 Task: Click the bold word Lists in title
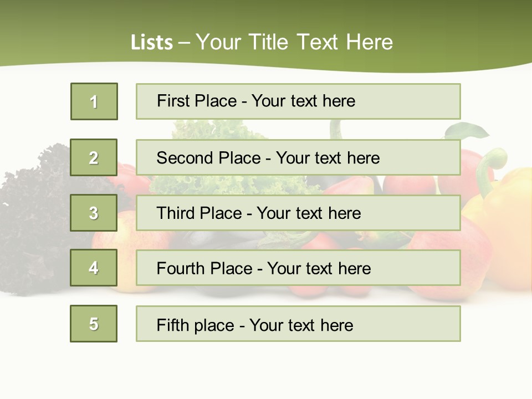tap(151, 43)
